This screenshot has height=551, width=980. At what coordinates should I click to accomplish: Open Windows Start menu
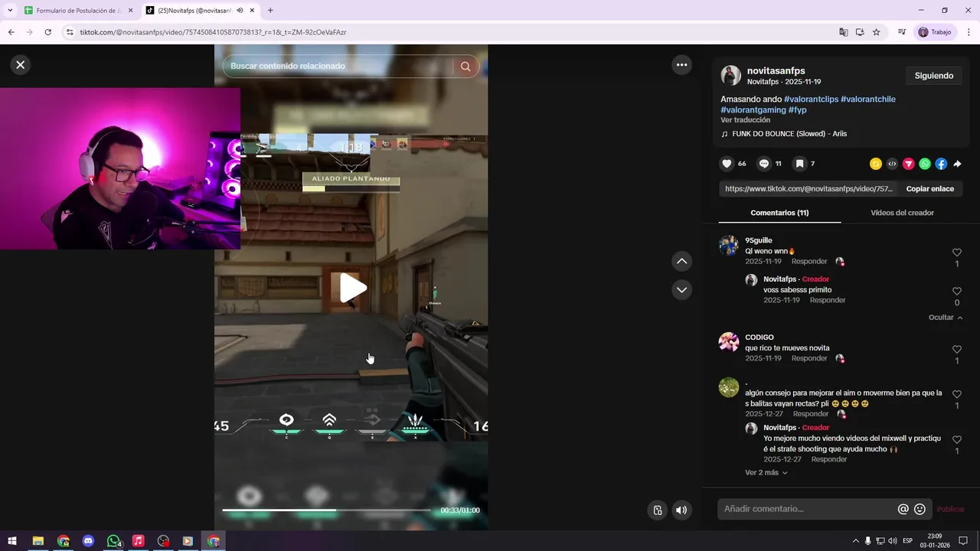pyautogui.click(x=12, y=541)
